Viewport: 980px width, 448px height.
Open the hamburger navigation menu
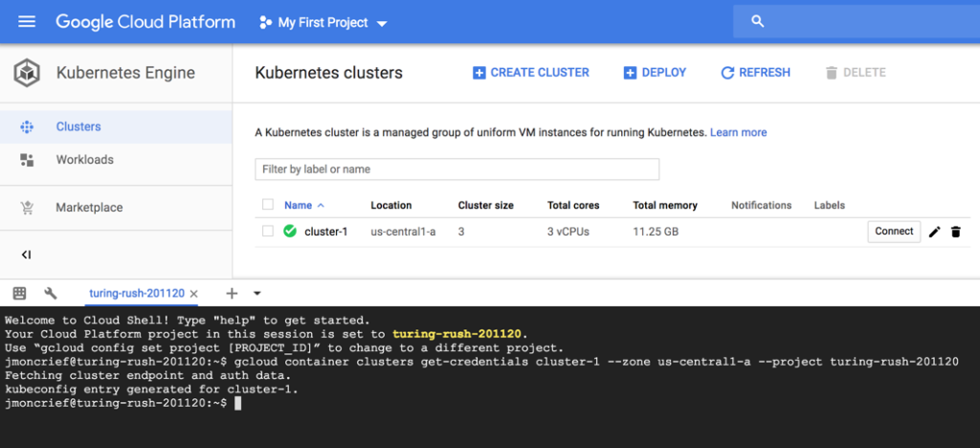tap(27, 22)
